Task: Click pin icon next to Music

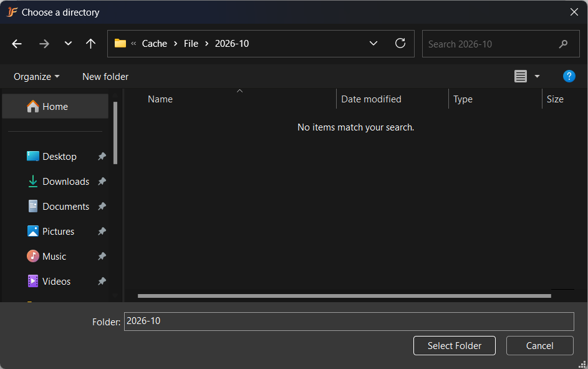Action: [102, 257]
